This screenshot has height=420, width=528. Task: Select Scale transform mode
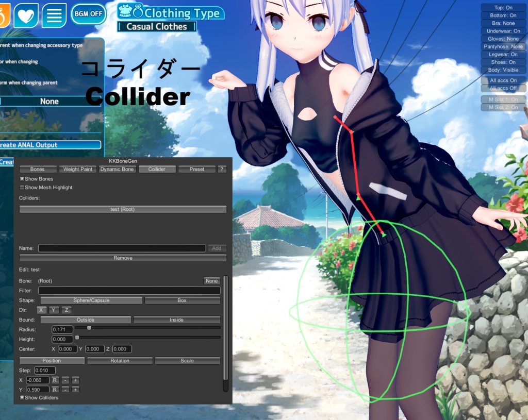[x=187, y=360]
